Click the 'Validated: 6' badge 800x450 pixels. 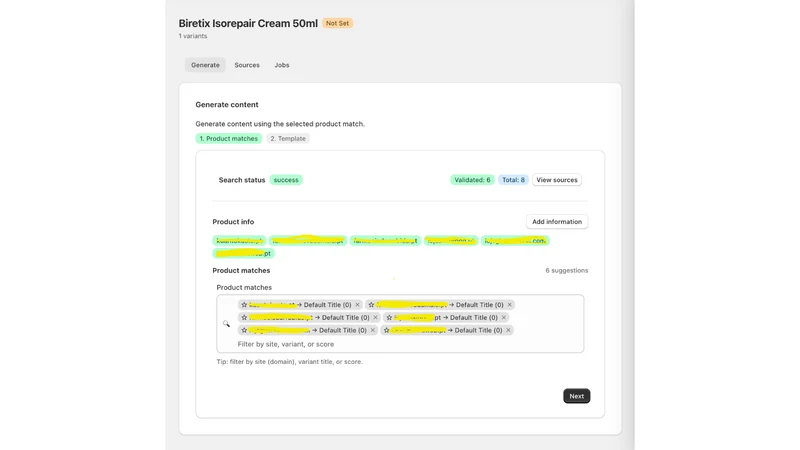[x=472, y=180]
